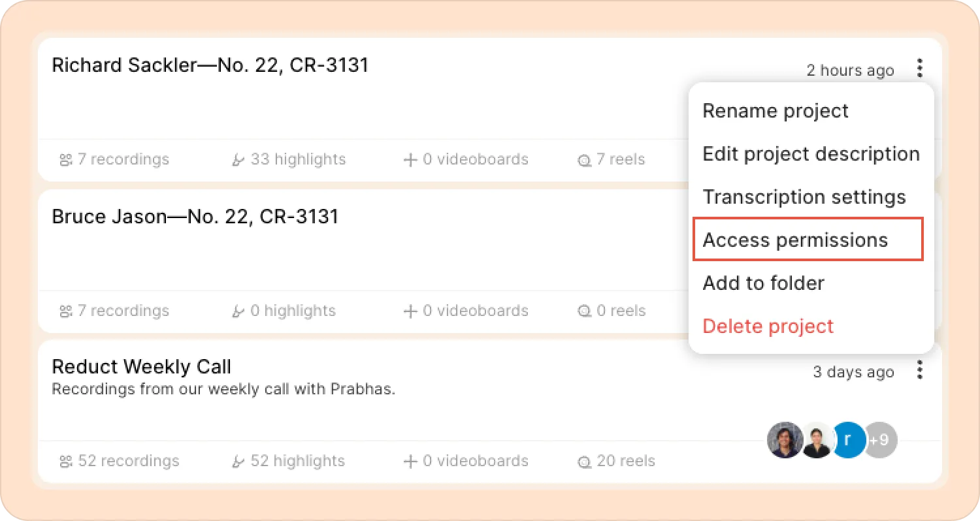
Task: Choose Edit project description option
Action: (x=811, y=154)
